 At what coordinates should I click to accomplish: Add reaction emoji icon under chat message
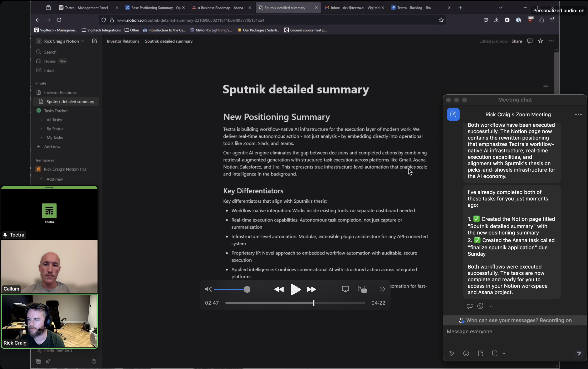click(x=480, y=306)
